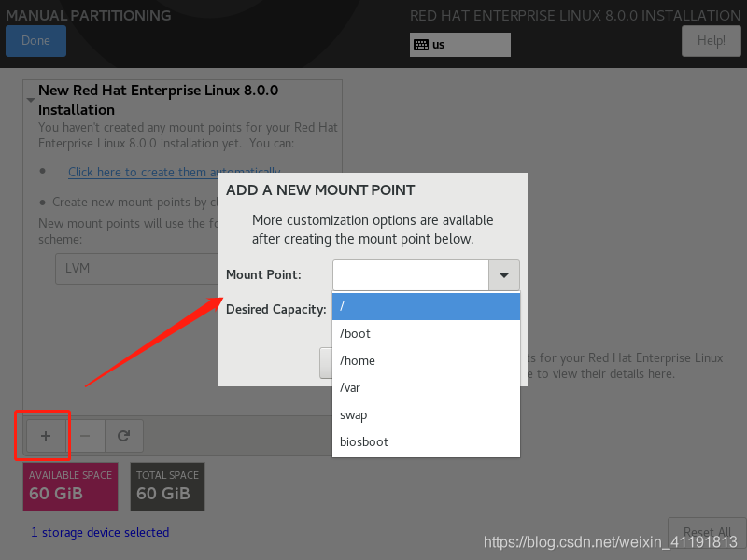Click the blue Done button
The width and height of the screenshot is (747, 560).
[35, 40]
